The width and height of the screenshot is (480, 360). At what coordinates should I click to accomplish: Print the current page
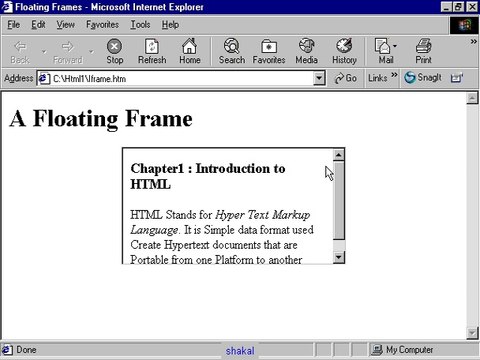click(x=423, y=52)
